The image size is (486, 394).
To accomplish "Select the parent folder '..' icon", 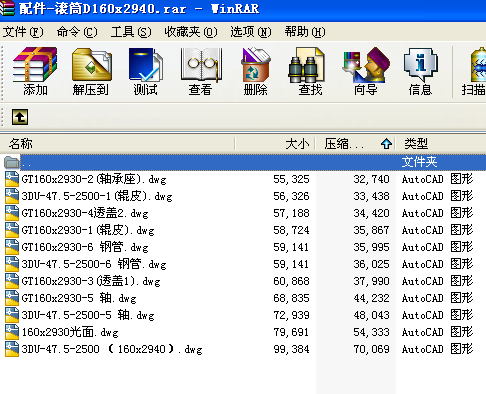I will click(12, 162).
